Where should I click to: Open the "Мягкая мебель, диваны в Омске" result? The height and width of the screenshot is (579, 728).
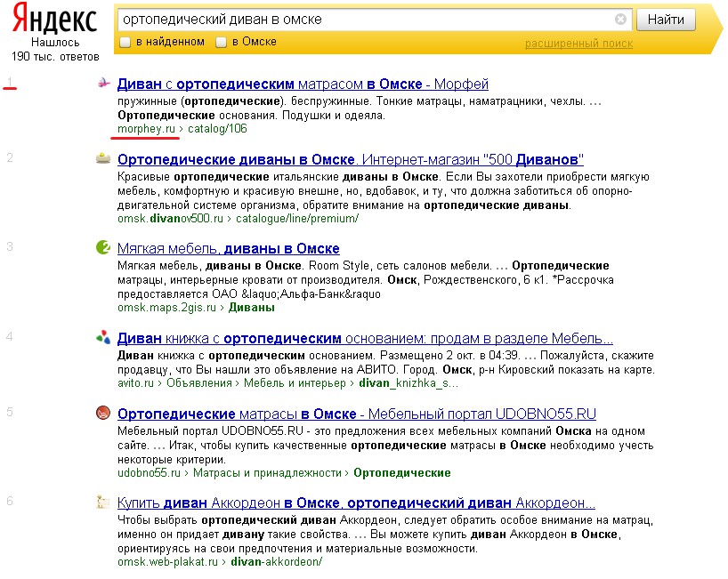pos(229,249)
